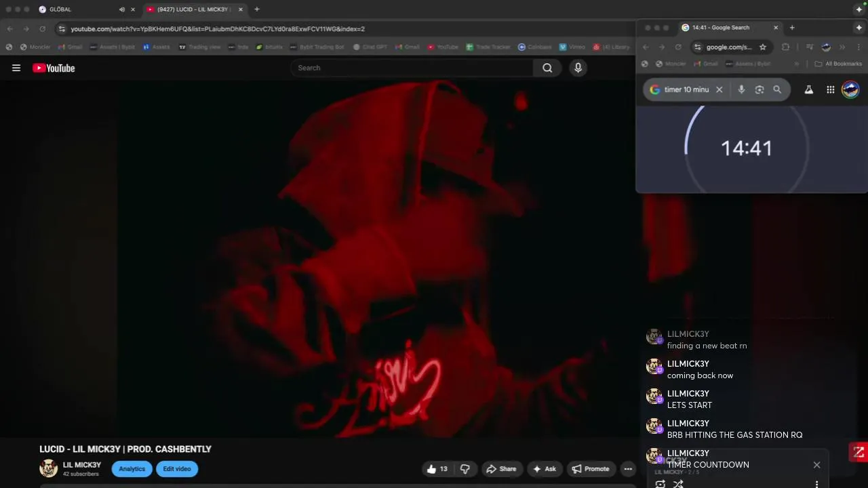Open Trade Tracker bookmark
The height and width of the screenshot is (488, 868).
tap(488, 47)
